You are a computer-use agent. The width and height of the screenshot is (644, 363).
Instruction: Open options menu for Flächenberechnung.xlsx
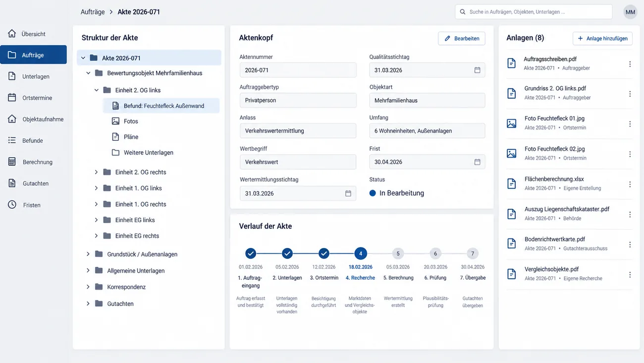pyautogui.click(x=630, y=184)
